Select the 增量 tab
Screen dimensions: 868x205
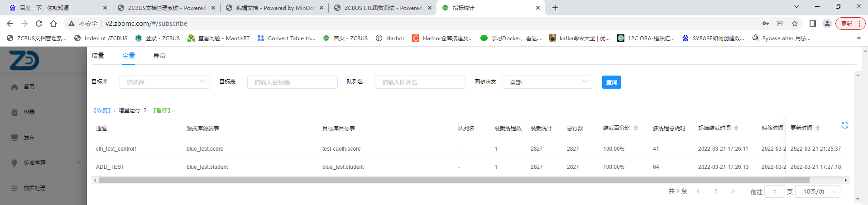(x=98, y=56)
